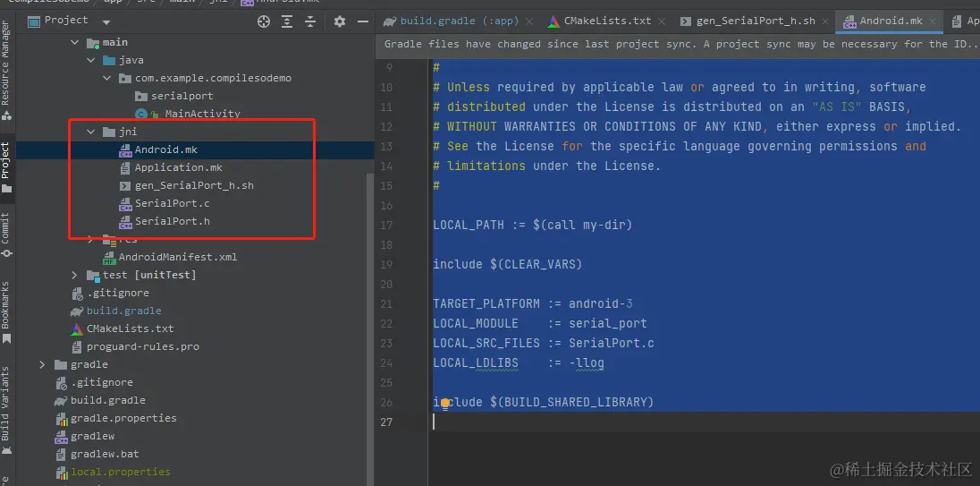Open SerialPort.h file
Image resolution: width=980 pixels, height=486 pixels.
coord(172,221)
